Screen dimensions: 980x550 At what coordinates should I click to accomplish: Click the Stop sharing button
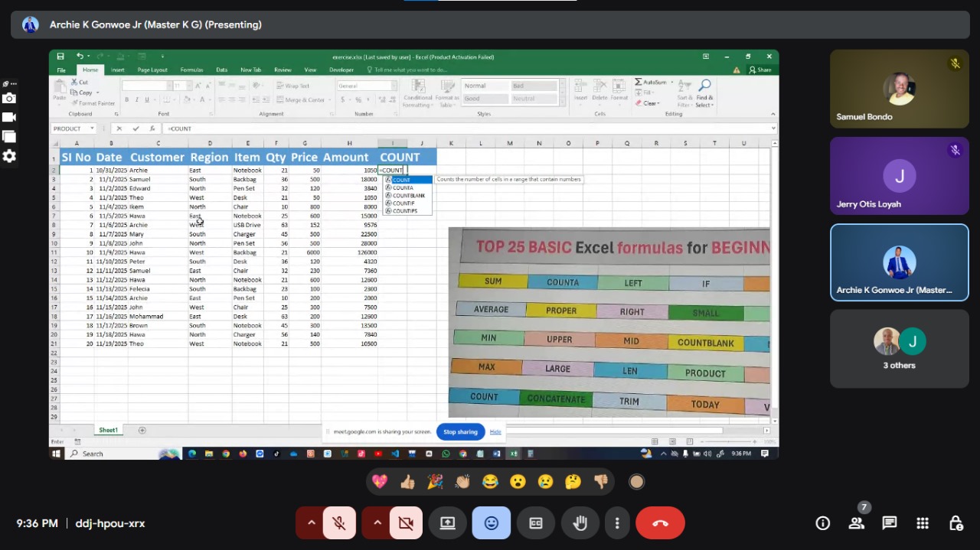tap(460, 431)
